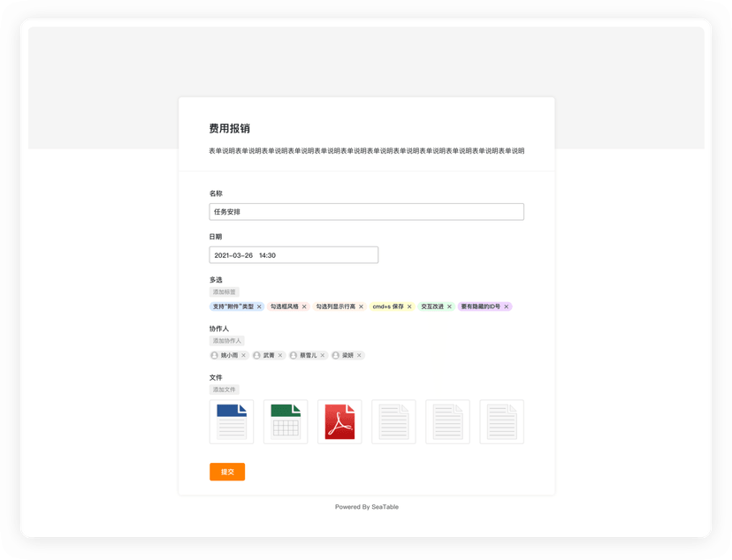Image resolution: width=732 pixels, height=560 pixels.
Task: Remove the cmd+s 保存 tag
Action: 409,306
